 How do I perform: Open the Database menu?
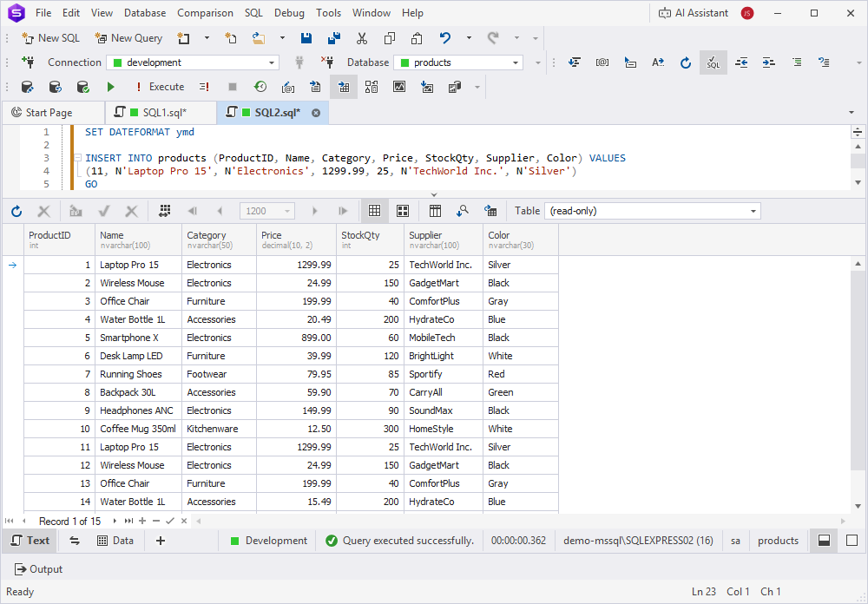click(x=145, y=13)
